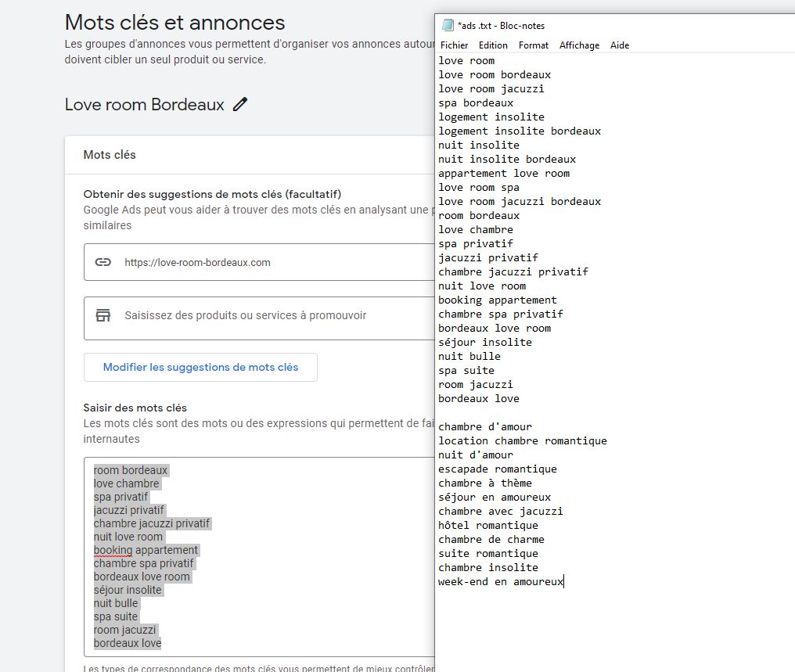Click the room jacuzzi line in keywords box
The image size is (795, 672).
[125, 630]
